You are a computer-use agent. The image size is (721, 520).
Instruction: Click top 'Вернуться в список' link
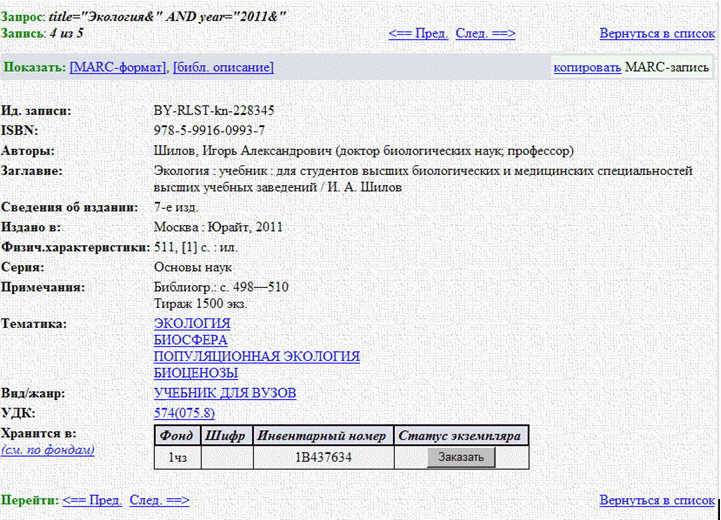click(x=657, y=33)
